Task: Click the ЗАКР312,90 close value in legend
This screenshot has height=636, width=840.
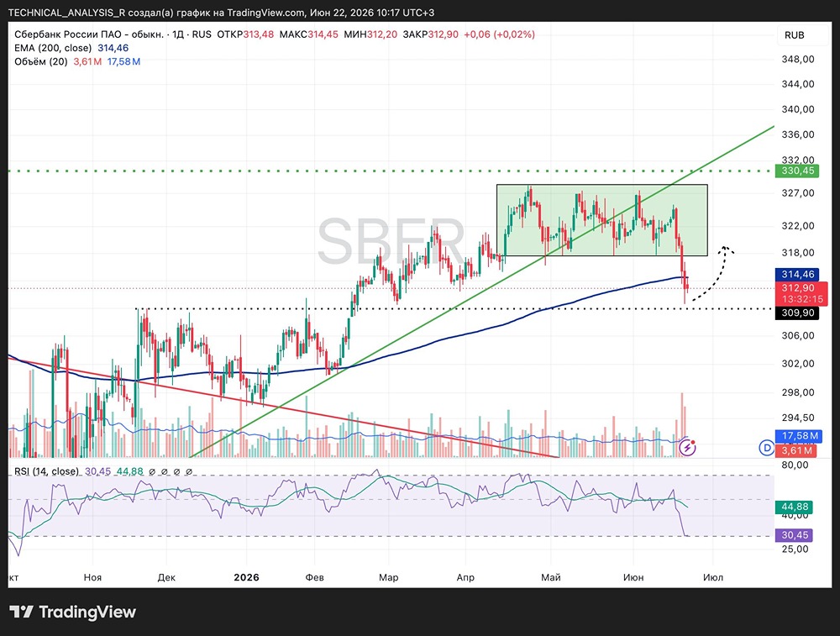Action: 431,34
